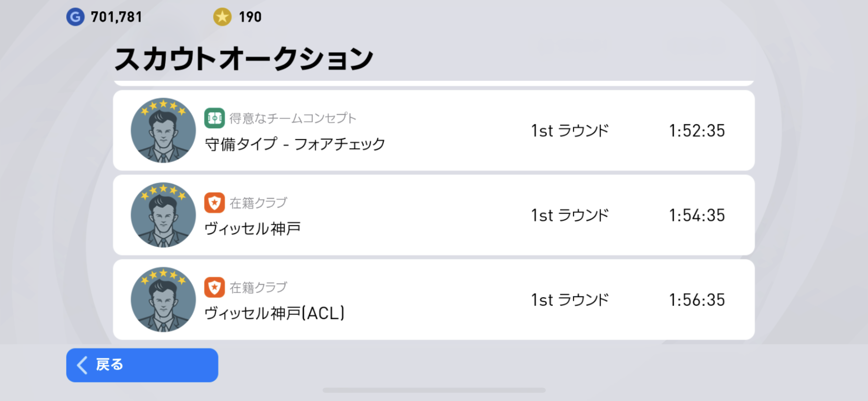868x401 pixels.
Task: Tap the blue G GP currency icon
Action: (75, 17)
